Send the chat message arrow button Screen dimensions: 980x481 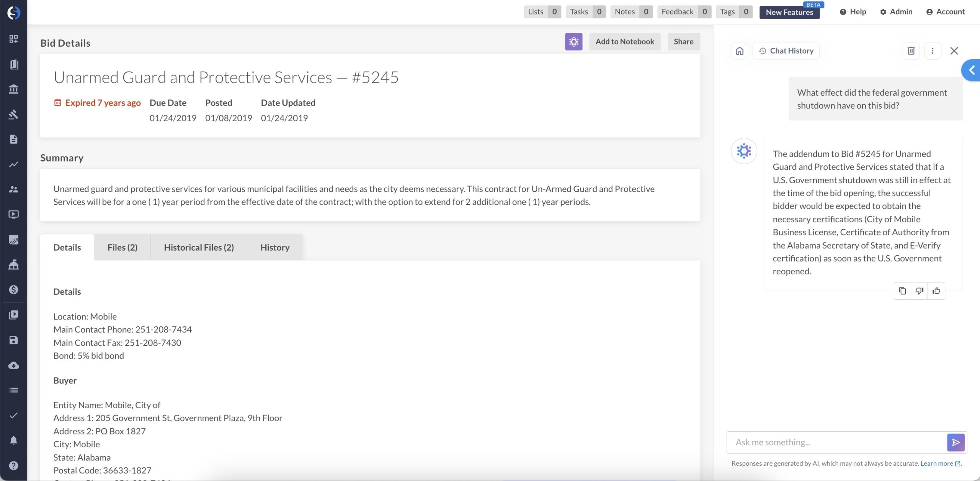click(955, 442)
